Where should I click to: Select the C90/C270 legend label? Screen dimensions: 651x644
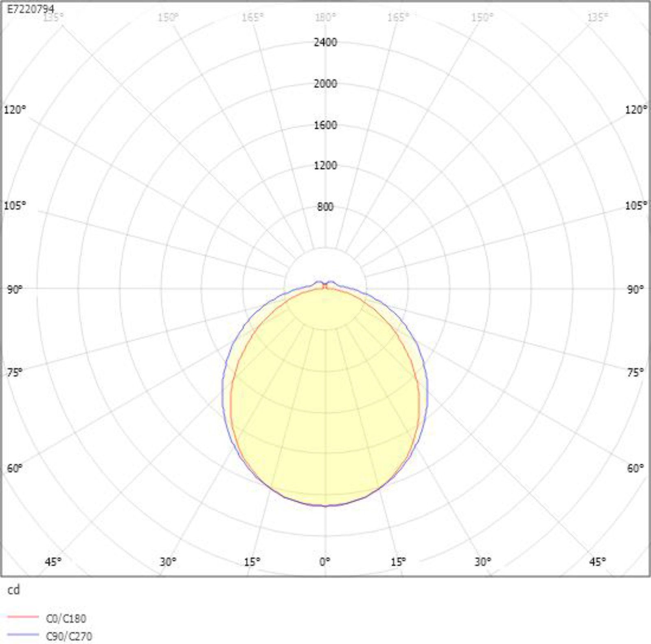point(69,636)
